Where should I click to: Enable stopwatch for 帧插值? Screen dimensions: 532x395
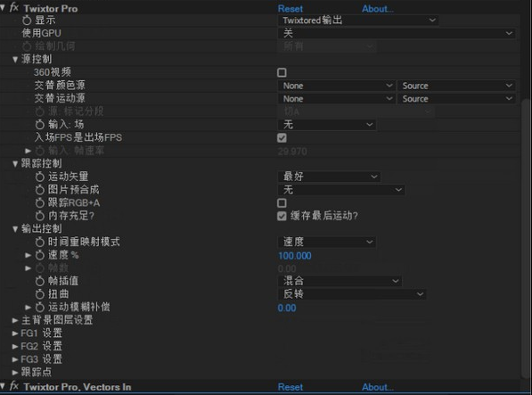pyautogui.click(x=40, y=281)
